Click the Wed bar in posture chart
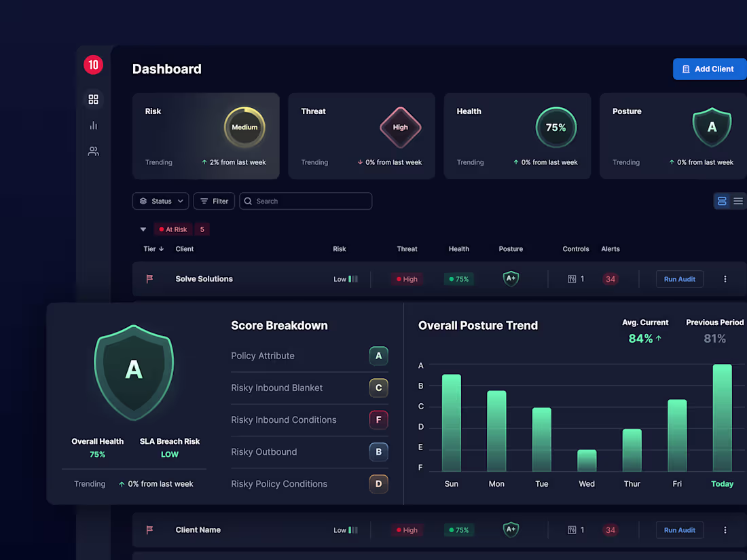 point(587,460)
